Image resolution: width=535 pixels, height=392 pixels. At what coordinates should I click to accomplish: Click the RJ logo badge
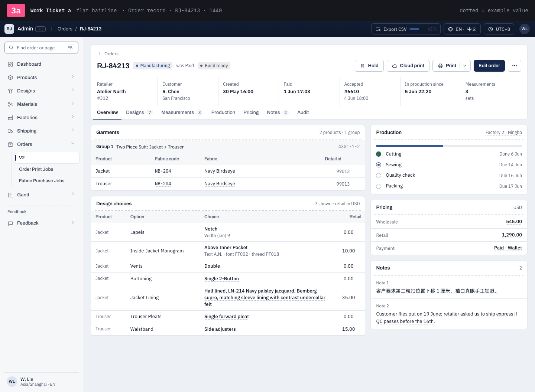(9, 29)
